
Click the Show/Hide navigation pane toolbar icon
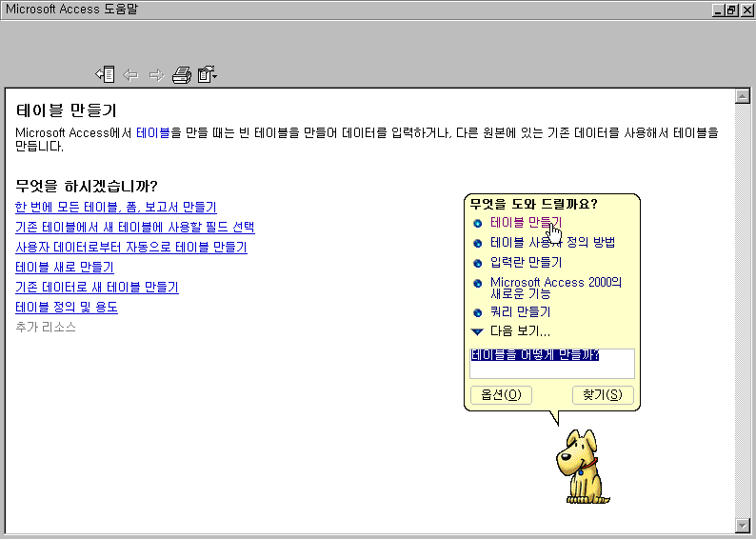(105, 74)
